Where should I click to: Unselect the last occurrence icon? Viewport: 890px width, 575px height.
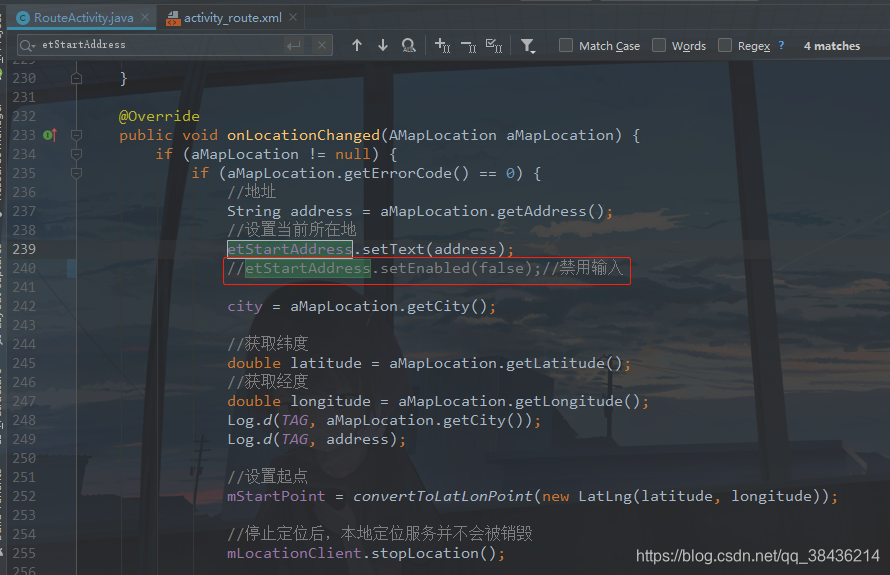pos(468,46)
